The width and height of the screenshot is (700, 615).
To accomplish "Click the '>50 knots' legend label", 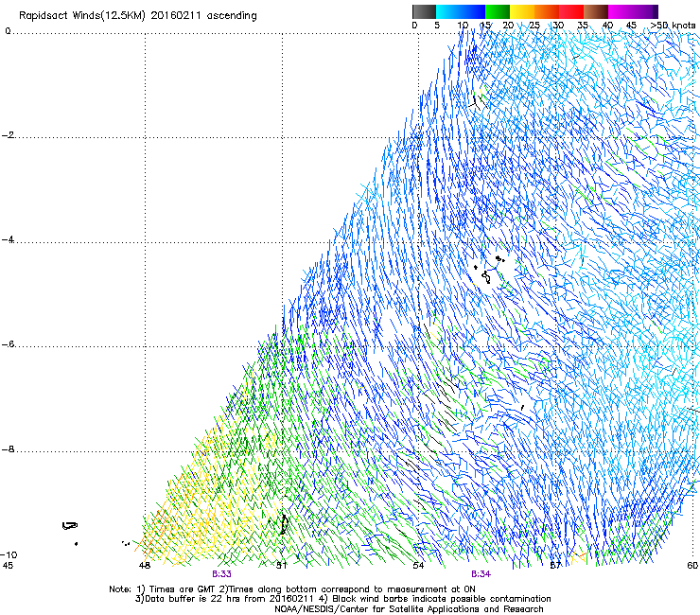I will coord(673,26).
